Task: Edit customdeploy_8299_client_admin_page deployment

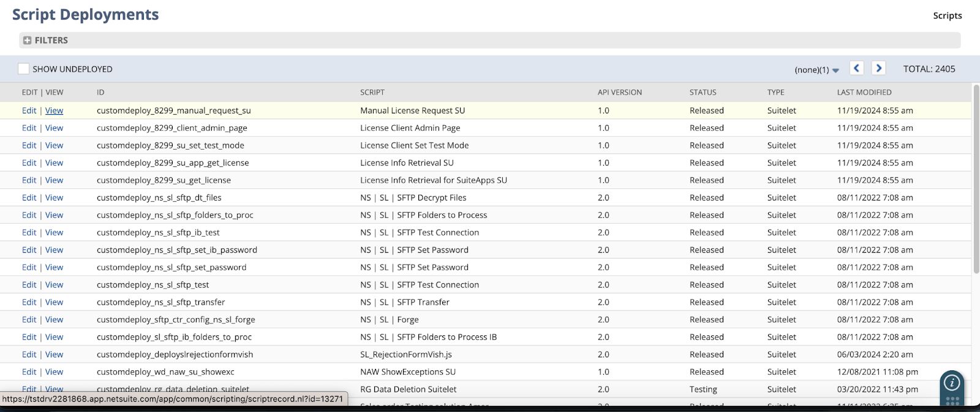Action: (29, 128)
